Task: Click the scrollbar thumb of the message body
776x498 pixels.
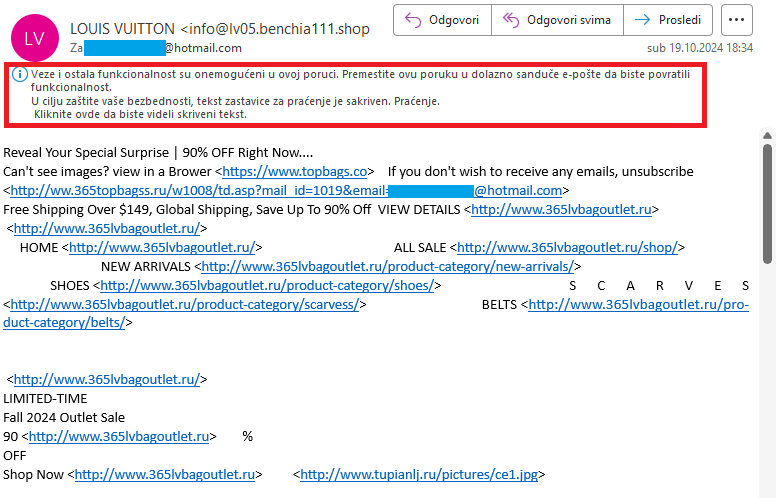Action: coord(768,203)
